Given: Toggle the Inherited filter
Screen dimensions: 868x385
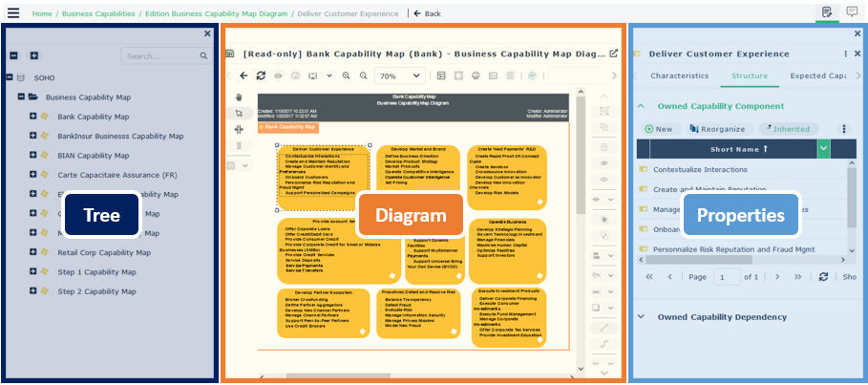Looking at the screenshot, I should click(789, 129).
